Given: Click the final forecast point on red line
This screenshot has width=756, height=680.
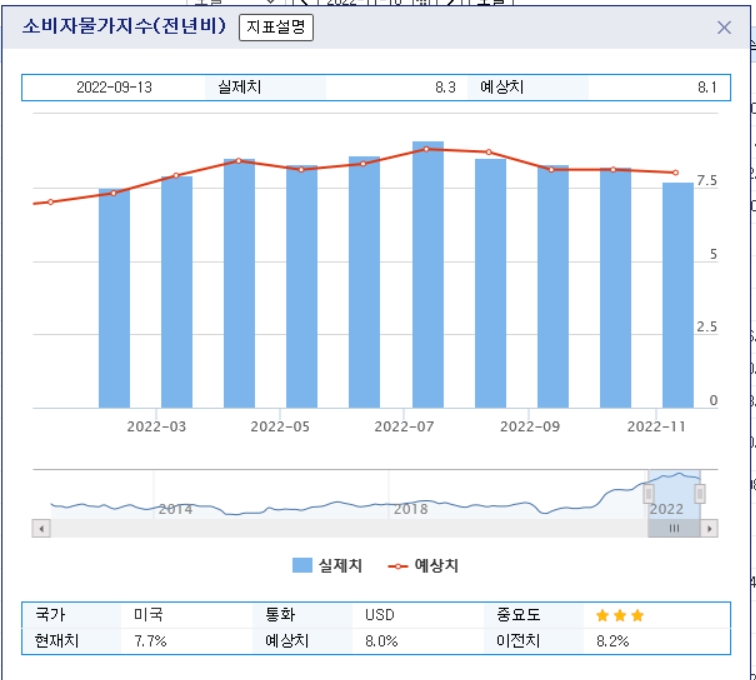Looking at the screenshot, I should point(675,172).
